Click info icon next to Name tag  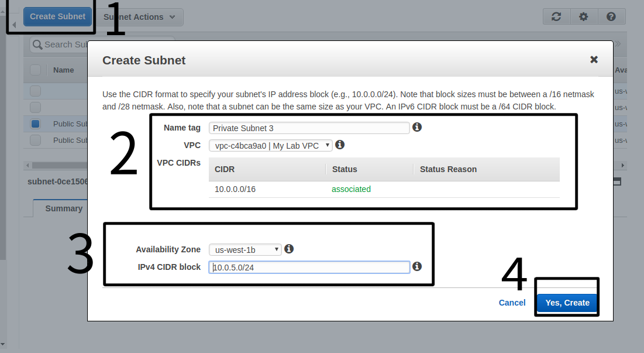(x=417, y=127)
